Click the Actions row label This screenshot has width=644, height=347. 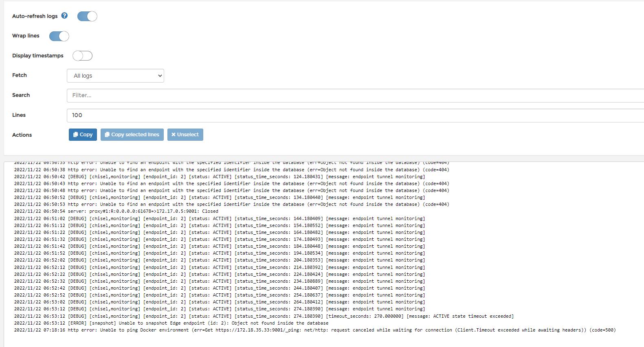click(x=22, y=135)
